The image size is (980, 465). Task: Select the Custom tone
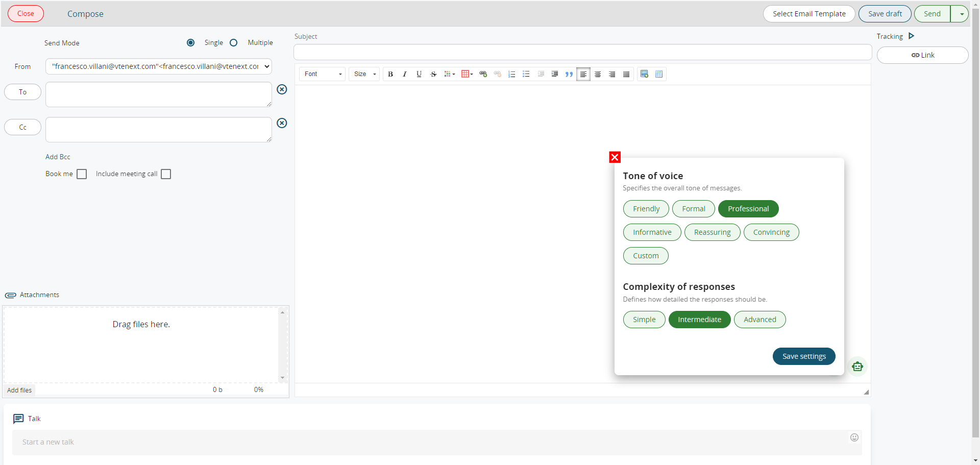coord(646,256)
